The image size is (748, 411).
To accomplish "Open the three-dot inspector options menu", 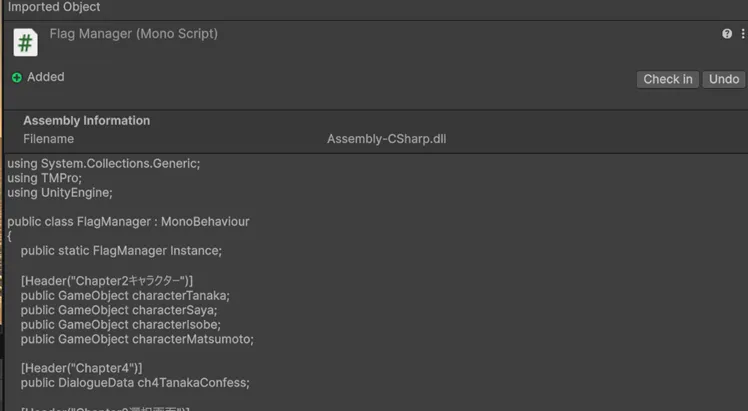I will [743, 34].
